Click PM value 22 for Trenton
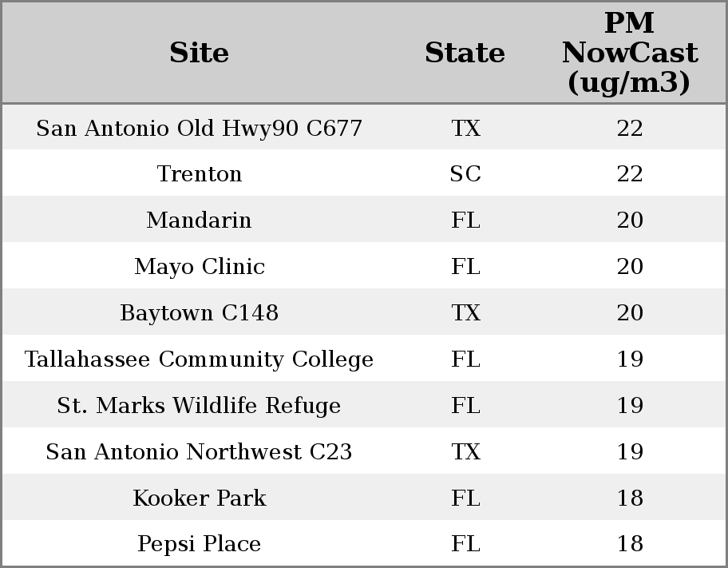 click(630, 174)
